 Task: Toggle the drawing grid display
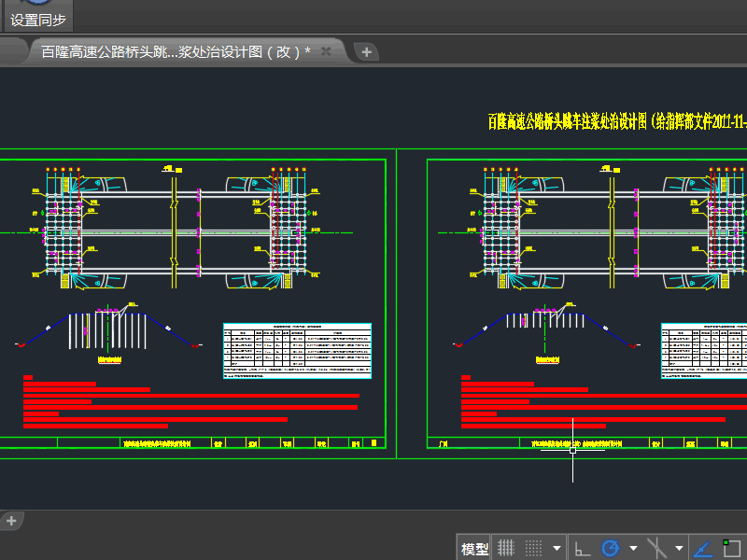[505, 548]
